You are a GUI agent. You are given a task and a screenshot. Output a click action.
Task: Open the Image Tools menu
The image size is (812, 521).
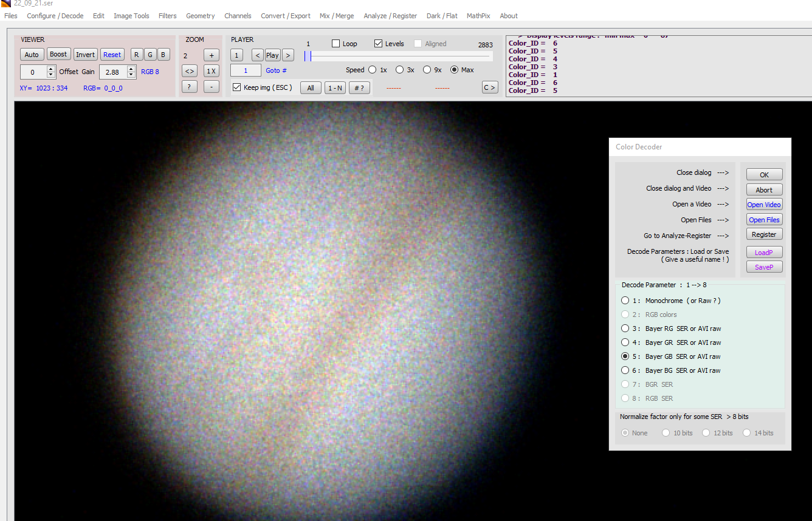(131, 16)
